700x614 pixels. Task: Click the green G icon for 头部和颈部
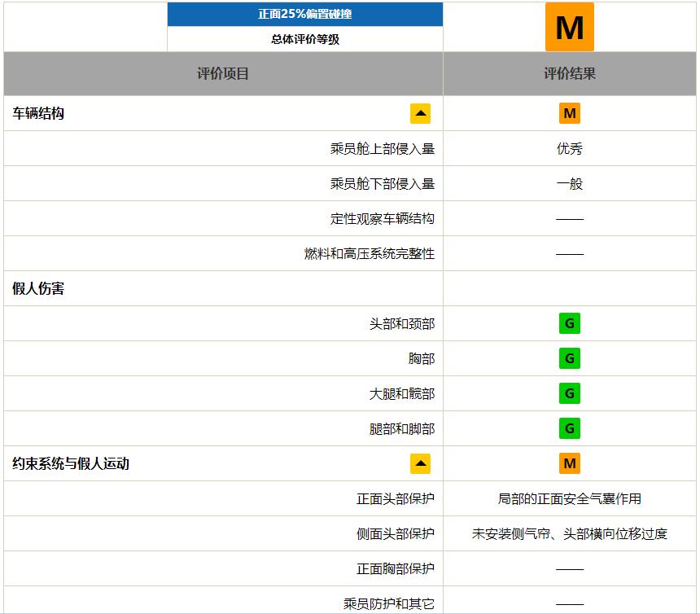tap(569, 323)
